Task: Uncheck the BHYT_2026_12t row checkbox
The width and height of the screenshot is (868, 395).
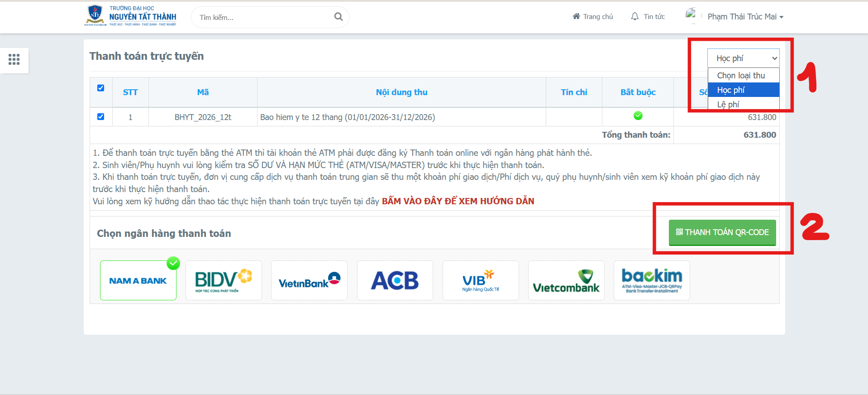Action: [x=101, y=117]
